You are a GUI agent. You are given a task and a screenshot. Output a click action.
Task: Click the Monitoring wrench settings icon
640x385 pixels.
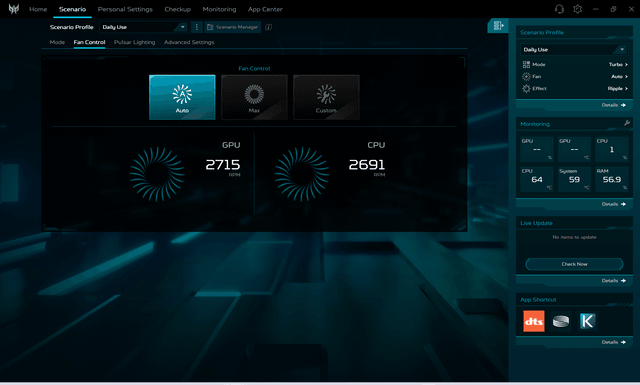(627, 123)
